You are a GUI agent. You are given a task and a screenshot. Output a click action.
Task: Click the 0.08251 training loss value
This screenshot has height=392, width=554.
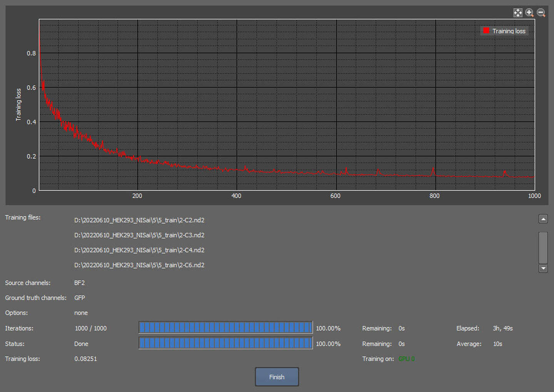(x=85, y=359)
